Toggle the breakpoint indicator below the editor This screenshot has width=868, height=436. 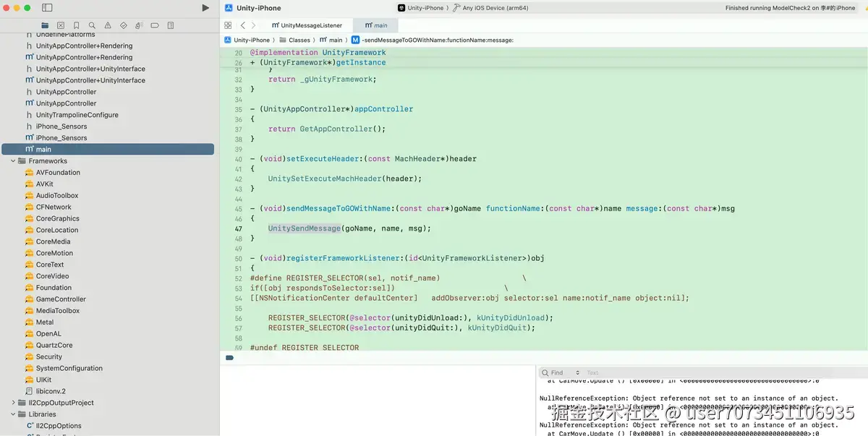coord(229,357)
